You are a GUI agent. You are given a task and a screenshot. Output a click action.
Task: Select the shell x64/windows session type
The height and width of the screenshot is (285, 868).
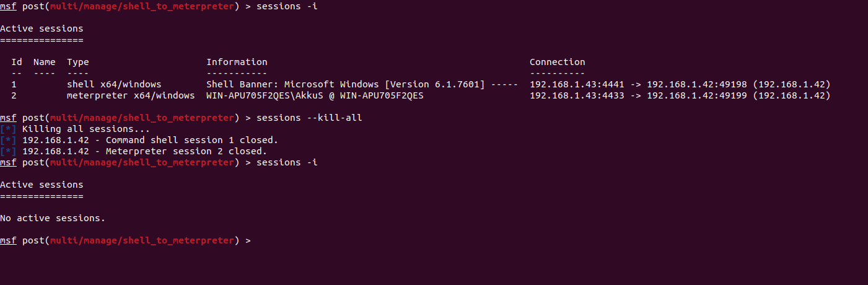[x=114, y=84]
